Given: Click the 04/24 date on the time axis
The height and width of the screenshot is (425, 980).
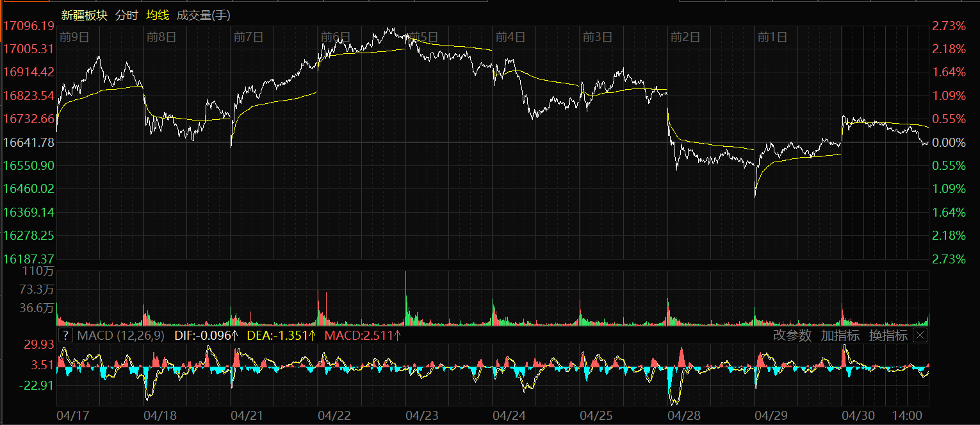Looking at the screenshot, I should point(509,415).
